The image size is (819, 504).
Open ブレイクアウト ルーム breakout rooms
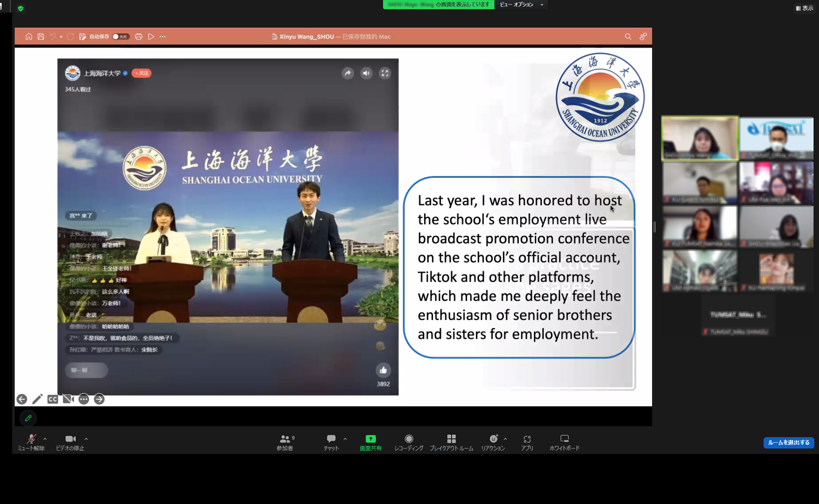(x=452, y=443)
